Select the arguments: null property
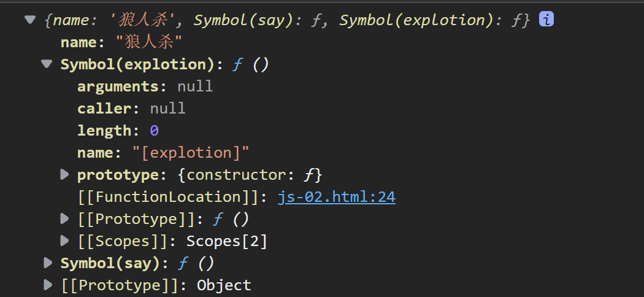Image resolution: width=644 pixels, height=297 pixels. [145, 87]
